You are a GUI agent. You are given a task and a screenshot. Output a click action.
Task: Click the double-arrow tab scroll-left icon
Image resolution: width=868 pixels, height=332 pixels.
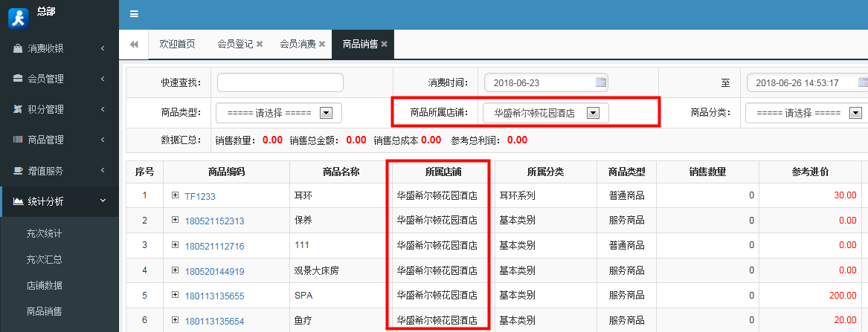point(134,45)
